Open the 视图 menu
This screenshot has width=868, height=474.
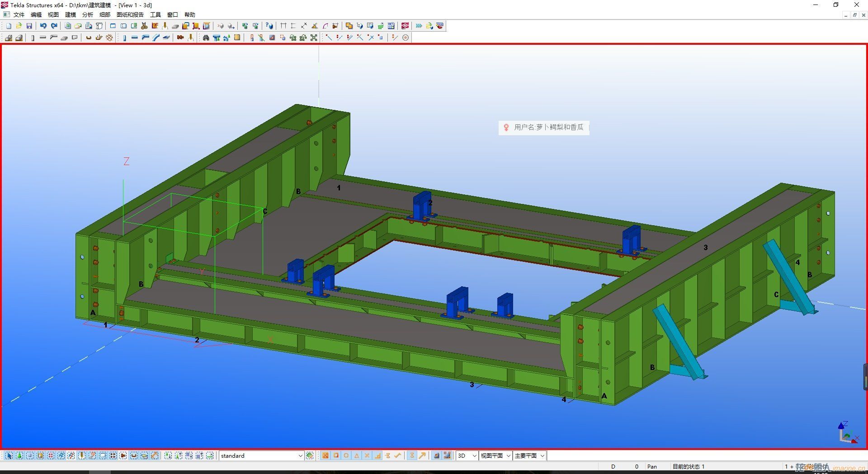tap(53, 14)
